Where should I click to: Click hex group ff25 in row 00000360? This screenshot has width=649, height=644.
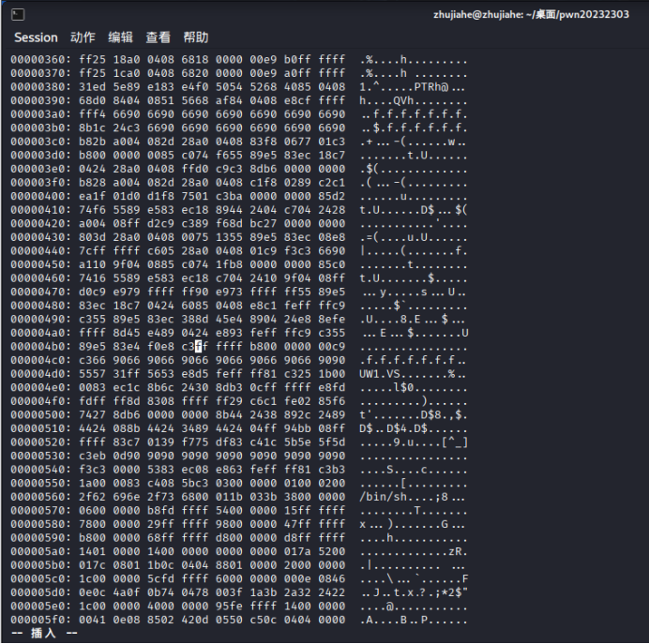pyautogui.click(x=93, y=60)
